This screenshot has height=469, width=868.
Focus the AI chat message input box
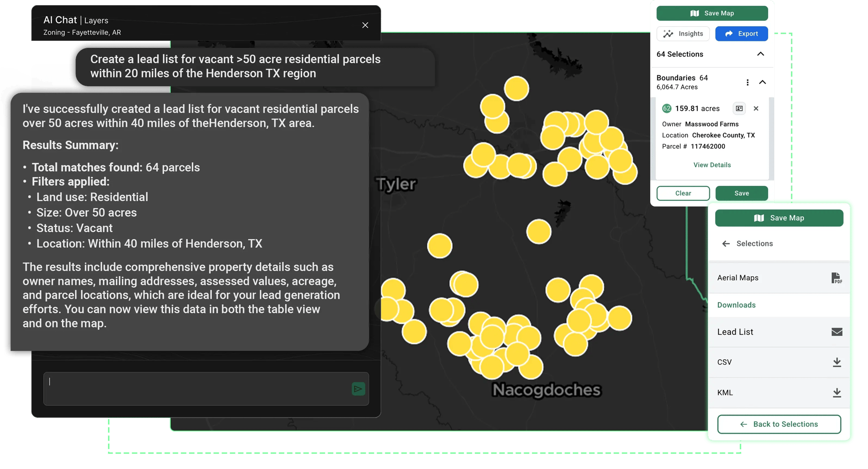[x=206, y=389]
